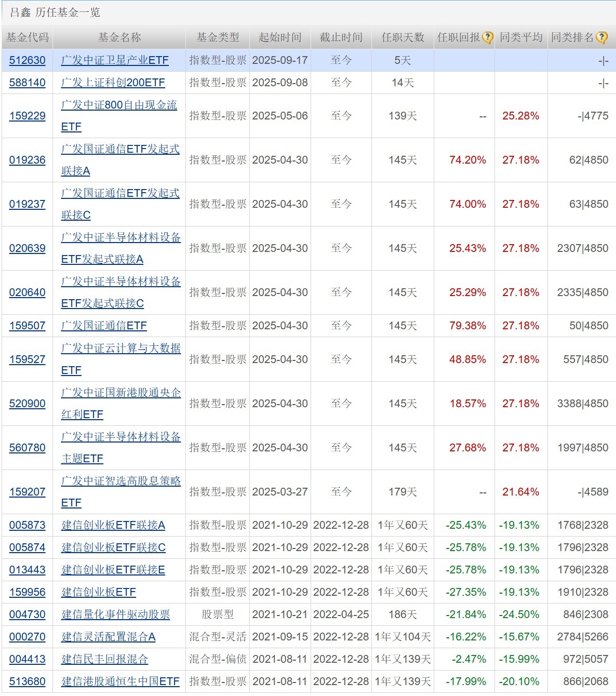Open fund code link 019236
Image resolution: width=616 pixels, height=696 pixels.
pos(28,160)
